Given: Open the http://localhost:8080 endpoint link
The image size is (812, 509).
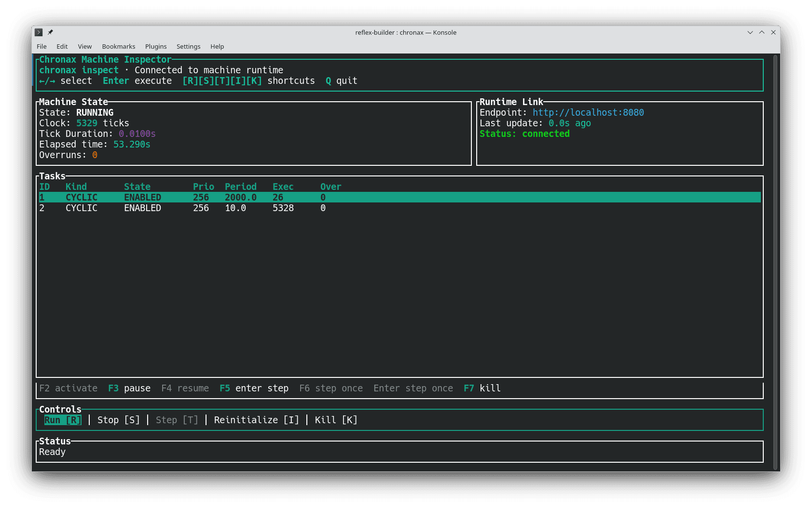Looking at the screenshot, I should pyautogui.click(x=588, y=112).
